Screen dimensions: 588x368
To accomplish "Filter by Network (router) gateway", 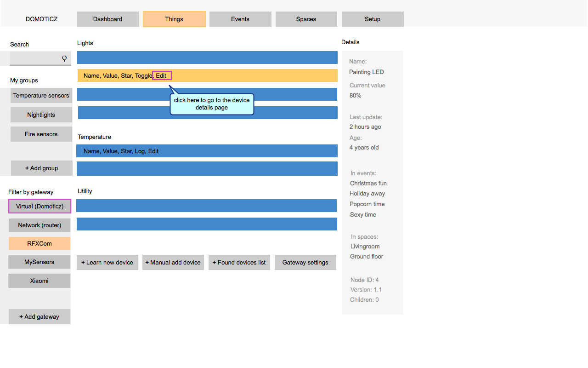I will pyautogui.click(x=40, y=225).
